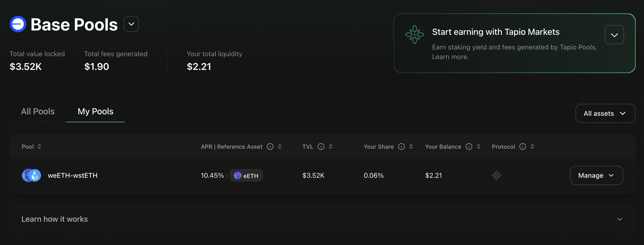Expand the Learn how it works section
The width and height of the screenshot is (644, 245).
pos(619,219)
